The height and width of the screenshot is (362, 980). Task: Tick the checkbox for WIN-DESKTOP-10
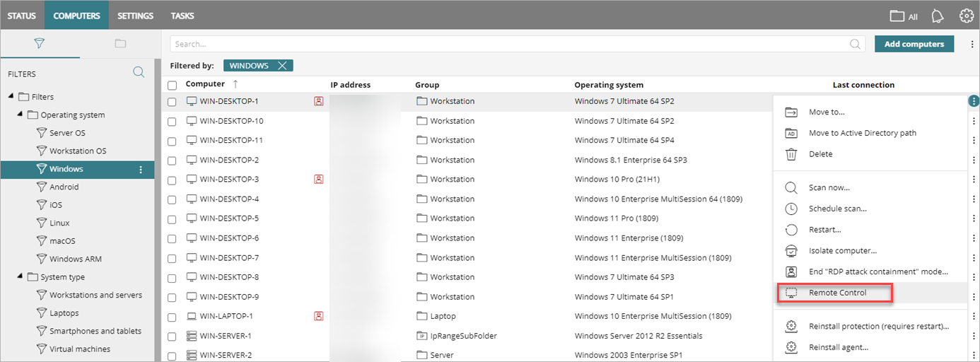click(x=172, y=121)
